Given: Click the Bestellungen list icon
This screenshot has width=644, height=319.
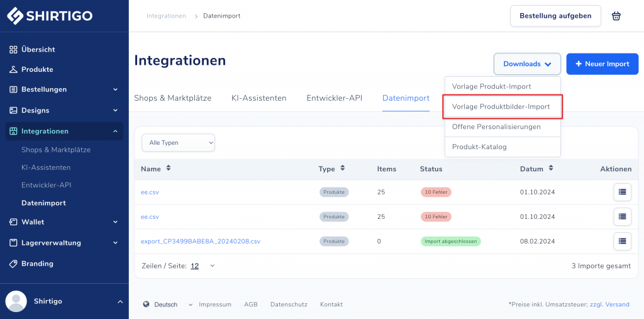Looking at the screenshot, I should 14,89.
